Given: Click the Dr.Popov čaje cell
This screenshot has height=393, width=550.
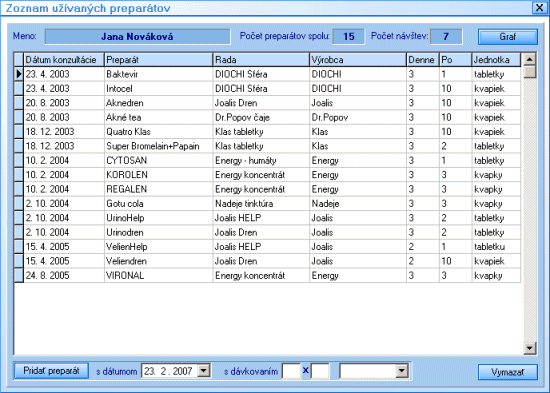Looking at the screenshot, I should click(x=261, y=117).
